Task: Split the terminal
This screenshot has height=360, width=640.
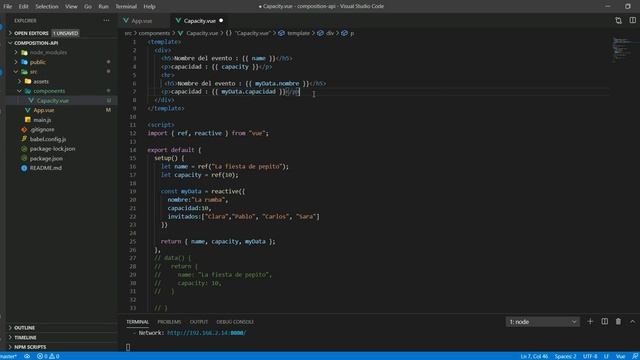Action: coord(604,322)
